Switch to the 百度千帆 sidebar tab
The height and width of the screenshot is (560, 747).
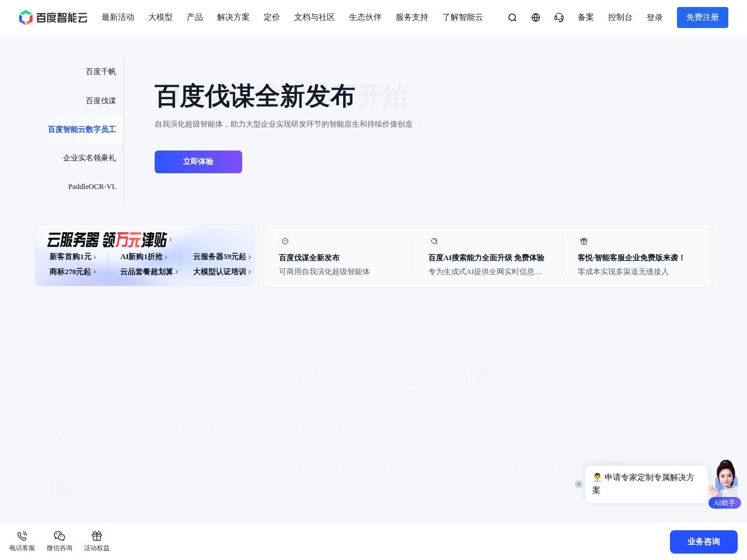[x=100, y=71]
